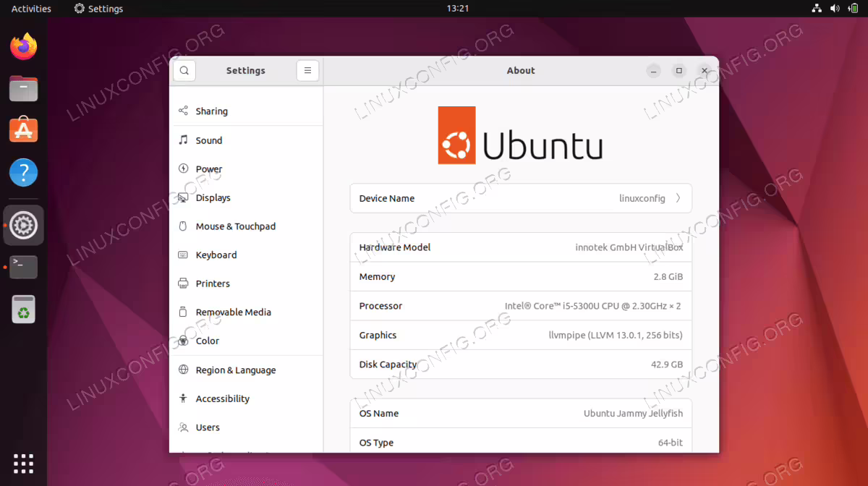This screenshot has width=868, height=486.
Task: Expand the Device Name row chevron
Action: click(678, 198)
